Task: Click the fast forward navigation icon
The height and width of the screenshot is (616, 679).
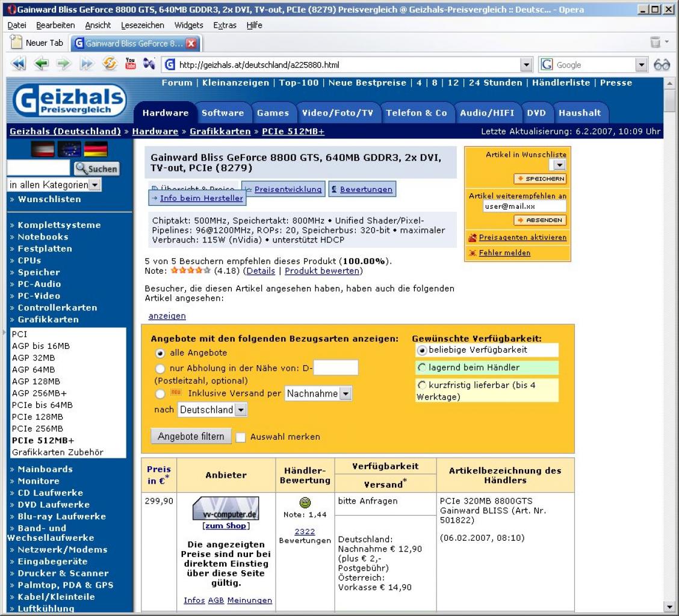Action: tap(87, 64)
